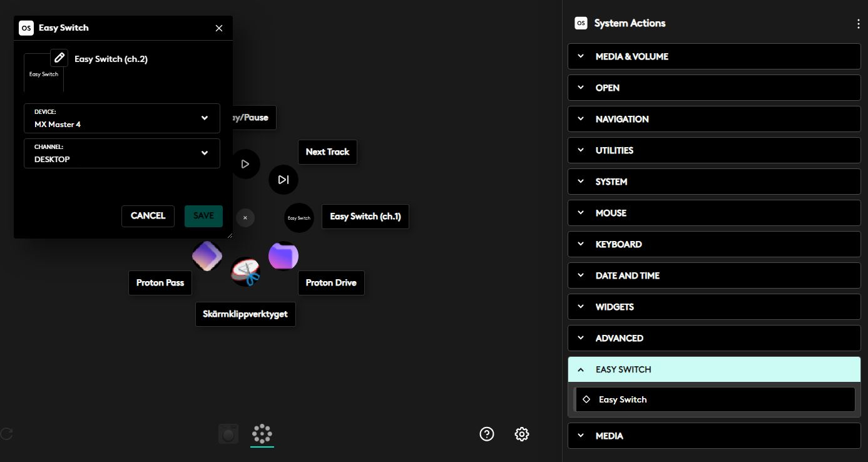Open the DEVICE dropdown showing MX Master 4
Viewport: 868px width, 462px height.
122,118
